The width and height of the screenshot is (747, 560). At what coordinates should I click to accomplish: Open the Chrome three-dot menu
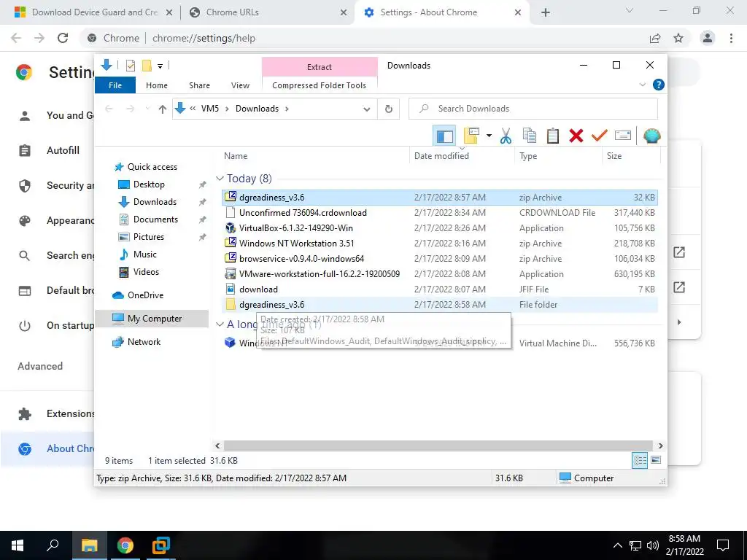click(731, 38)
